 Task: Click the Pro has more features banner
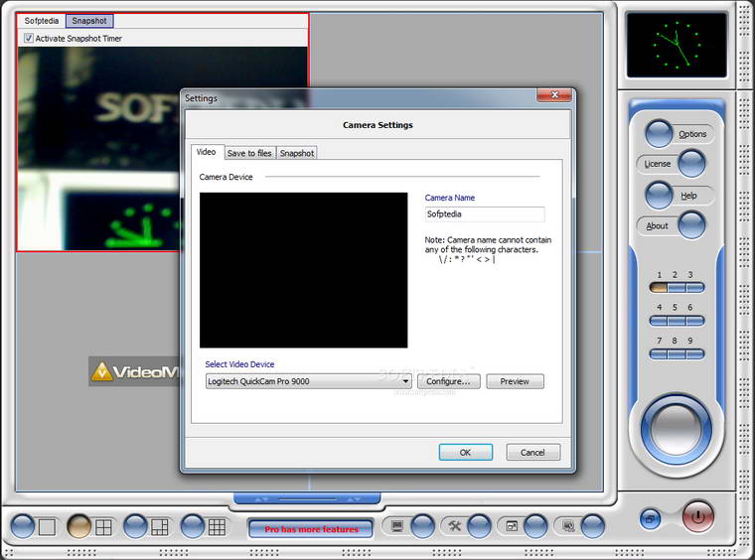[x=312, y=529]
